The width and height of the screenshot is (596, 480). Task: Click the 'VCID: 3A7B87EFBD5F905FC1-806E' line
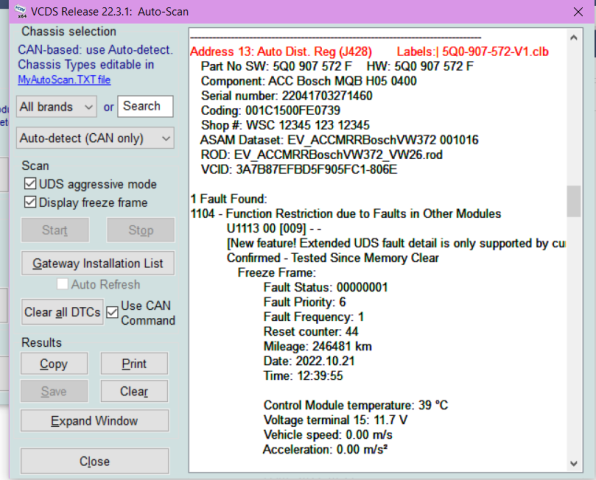coord(299,170)
